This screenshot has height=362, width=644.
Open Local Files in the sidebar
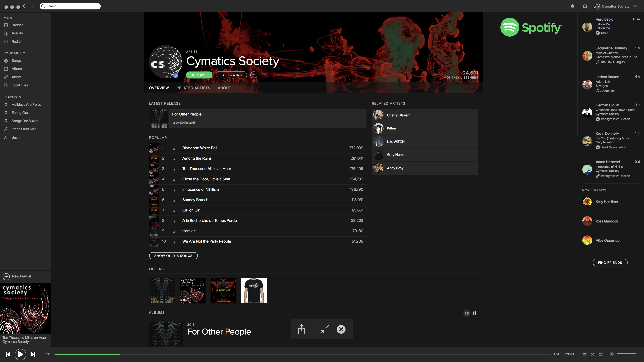(x=20, y=85)
